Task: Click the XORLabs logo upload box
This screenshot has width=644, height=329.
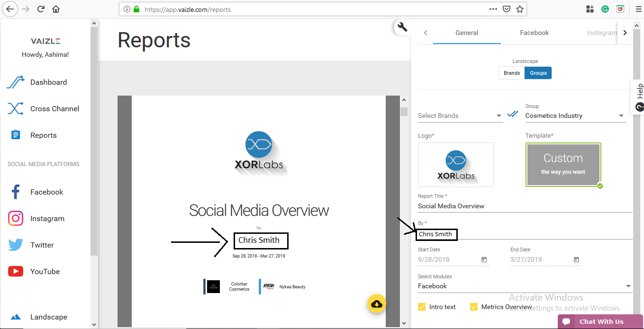Action: point(456,165)
